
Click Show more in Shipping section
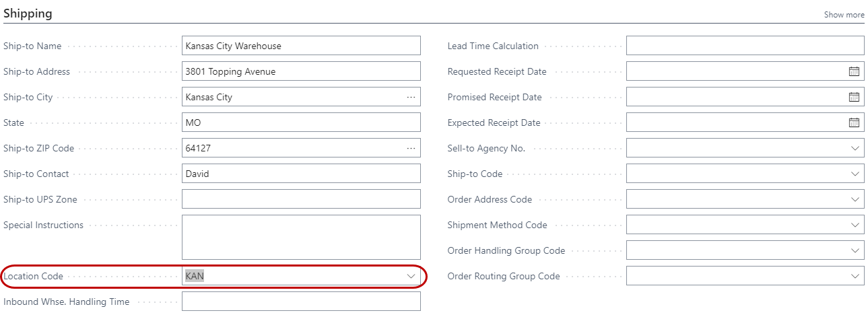[844, 15]
